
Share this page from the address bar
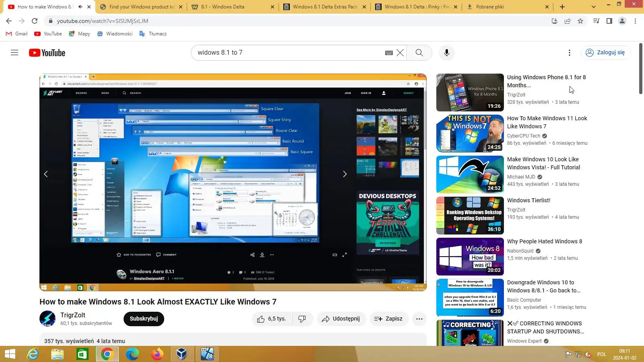(568, 21)
